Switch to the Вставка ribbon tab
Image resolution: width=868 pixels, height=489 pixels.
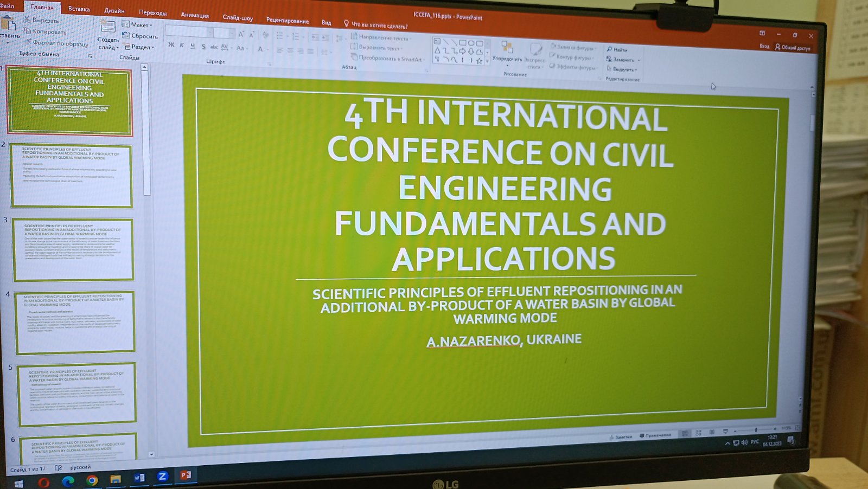click(79, 9)
